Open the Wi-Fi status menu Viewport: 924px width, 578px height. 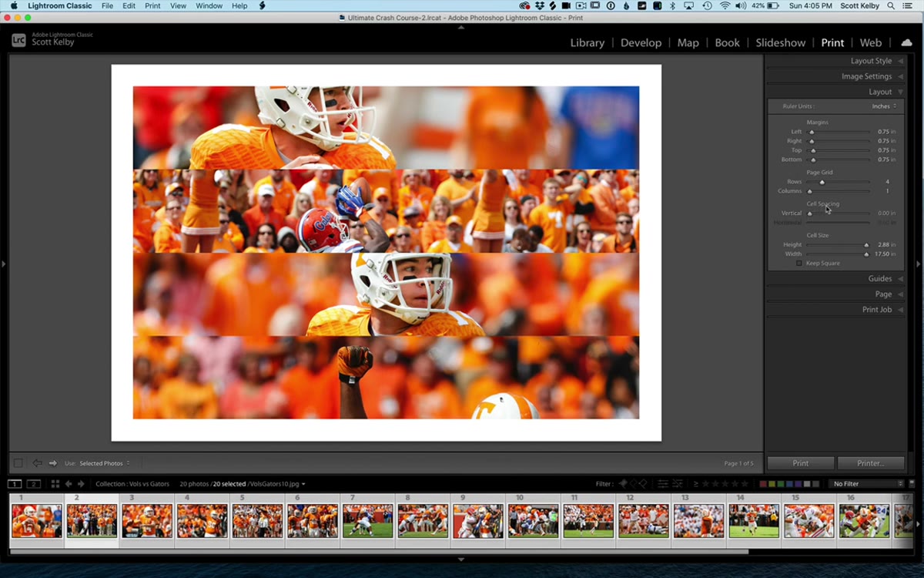pos(725,6)
